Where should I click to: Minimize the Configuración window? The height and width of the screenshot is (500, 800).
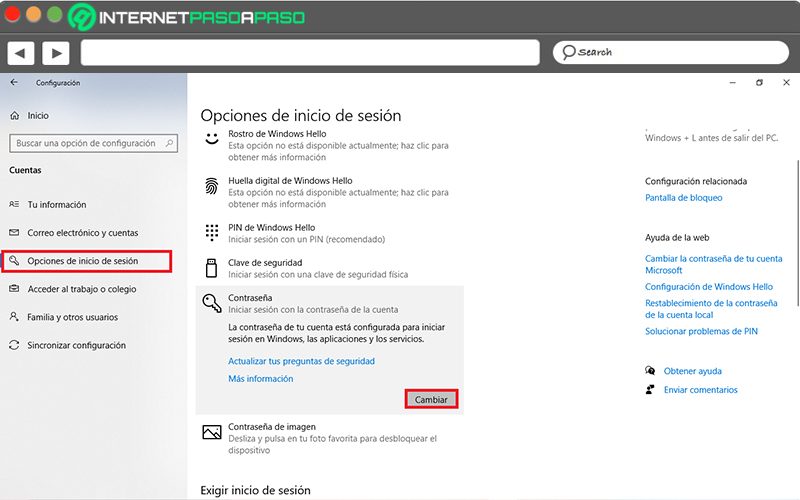733,82
